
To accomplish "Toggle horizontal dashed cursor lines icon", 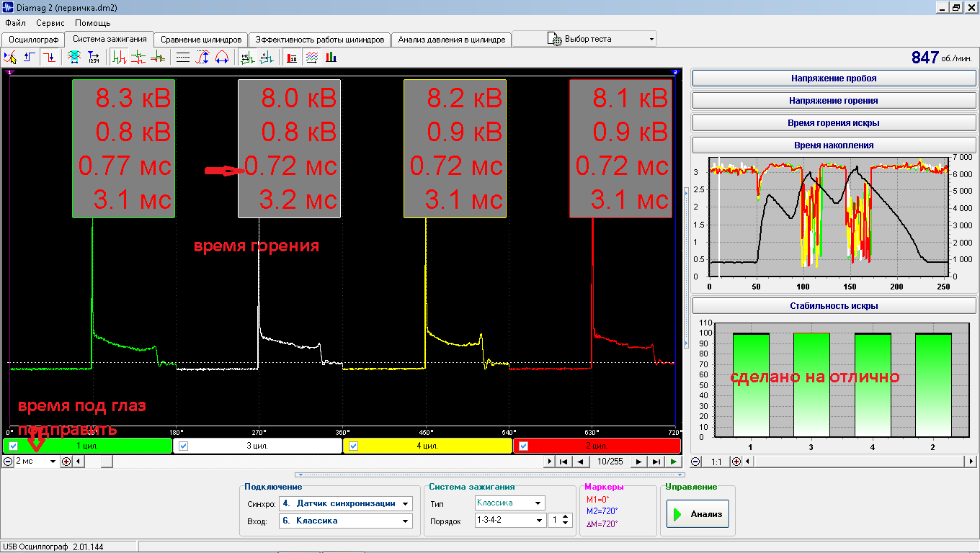I will (183, 58).
